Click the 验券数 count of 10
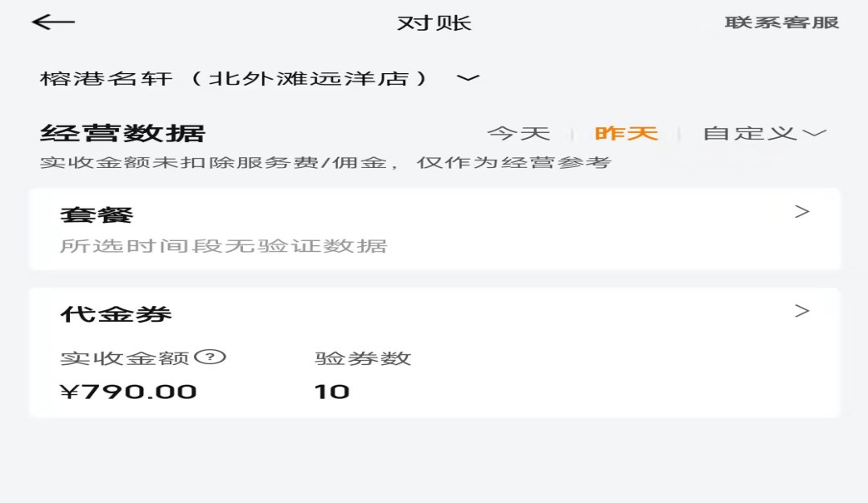 coord(332,391)
